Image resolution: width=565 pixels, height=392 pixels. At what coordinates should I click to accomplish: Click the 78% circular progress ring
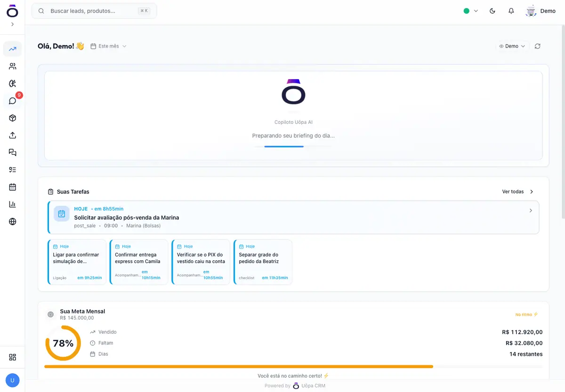63,343
